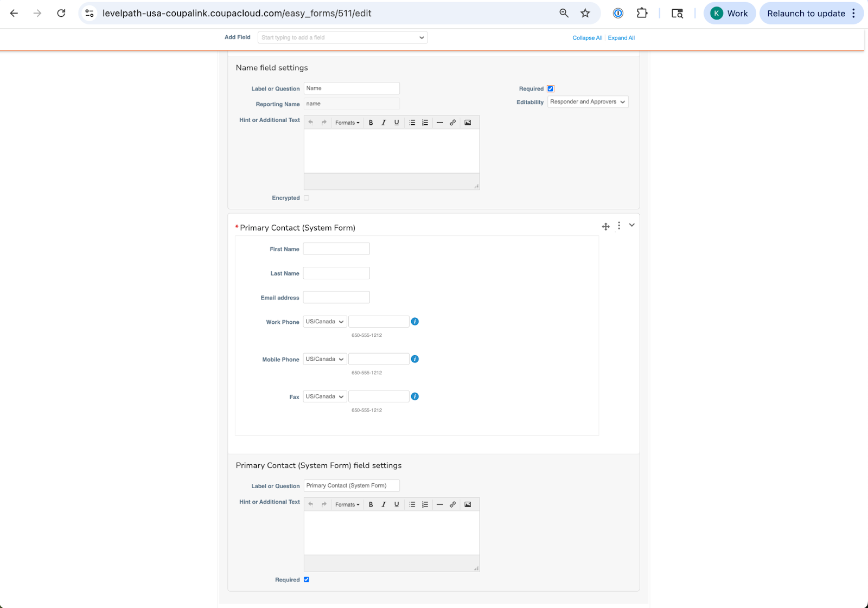Click the Collapse All link
The height and width of the screenshot is (608, 868).
587,38
